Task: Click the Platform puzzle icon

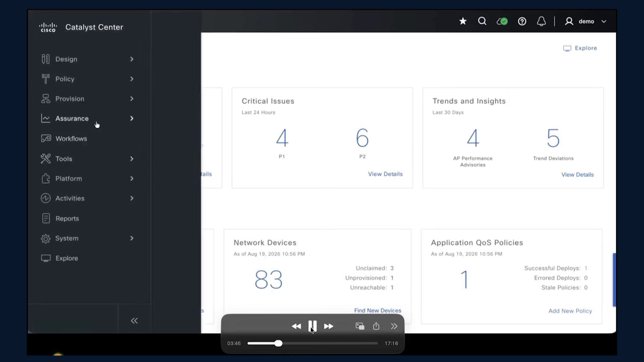Action: click(46, 178)
